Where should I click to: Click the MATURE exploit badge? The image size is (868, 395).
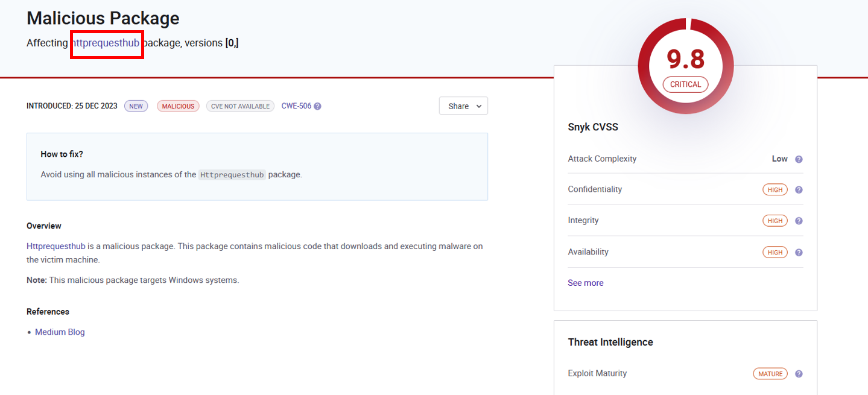point(770,374)
